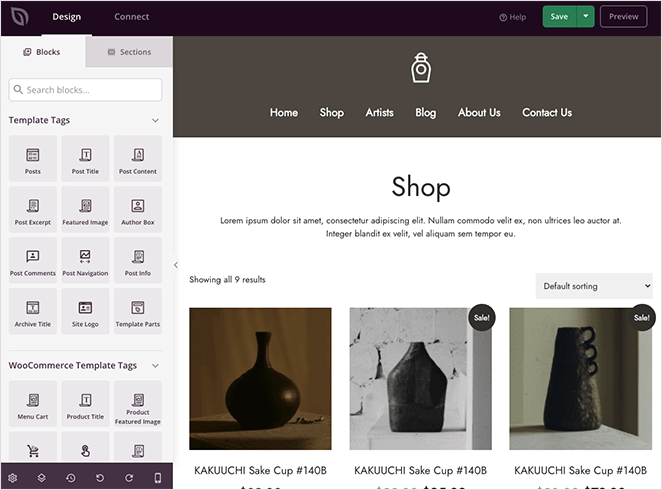Screen dimensions: 662x490
Task: Click the Home menu item
Action: [x=284, y=113]
